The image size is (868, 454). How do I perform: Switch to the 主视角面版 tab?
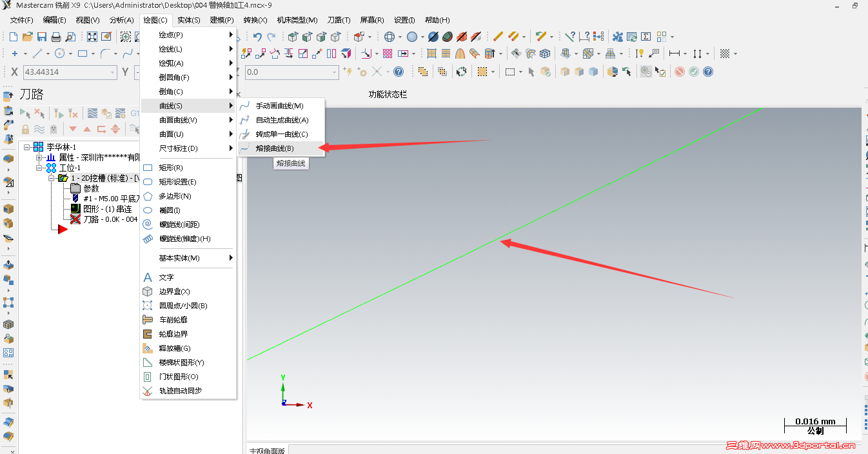[268, 449]
